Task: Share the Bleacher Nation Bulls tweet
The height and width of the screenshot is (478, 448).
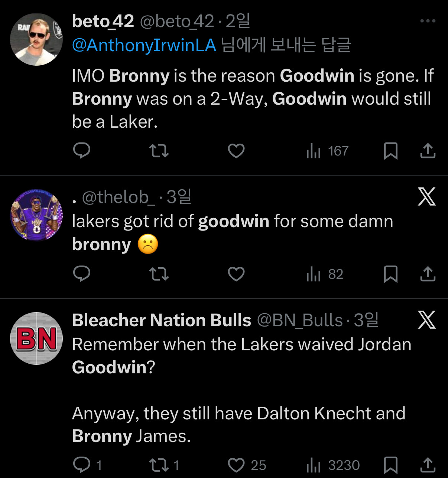Action: pos(428,465)
